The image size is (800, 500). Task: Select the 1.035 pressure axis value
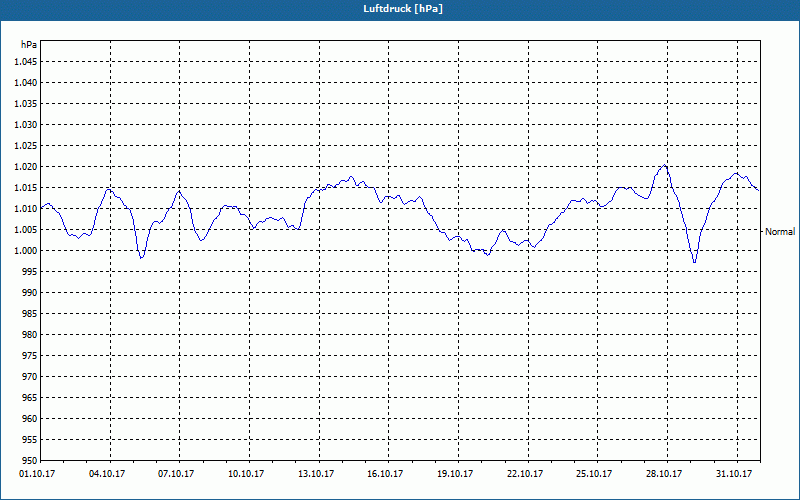[x=26, y=104]
